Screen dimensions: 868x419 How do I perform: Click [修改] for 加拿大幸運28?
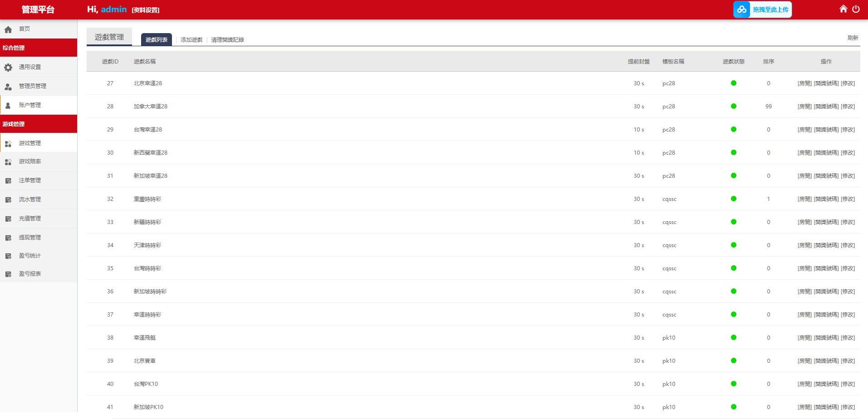pyautogui.click(x=848, y=107)
